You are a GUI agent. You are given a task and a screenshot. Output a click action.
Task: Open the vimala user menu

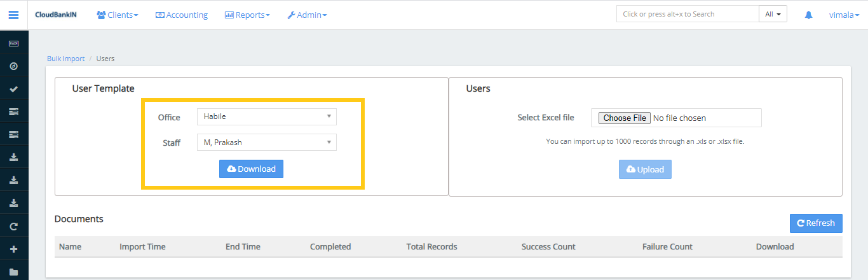tap(844, 15)
